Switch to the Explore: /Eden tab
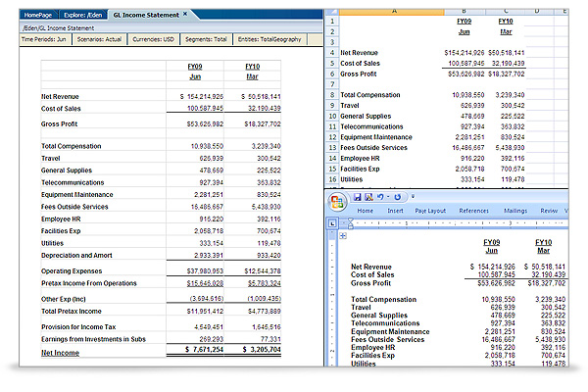 pyautogui.click(x=85, y=16)
